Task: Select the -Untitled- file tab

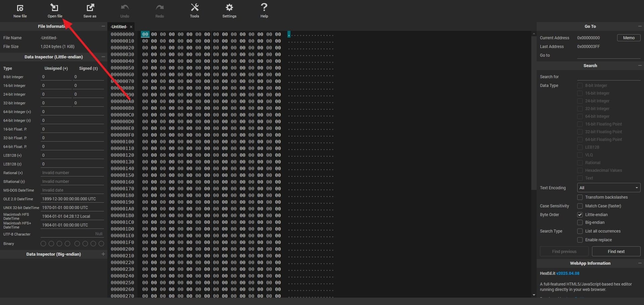Action: pyautogui.click(x=119, y=27)
